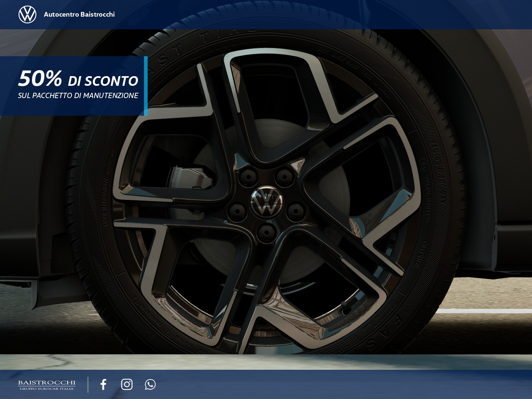
Task: Click the 50% DI SCONTO headline
Action: 78,78
